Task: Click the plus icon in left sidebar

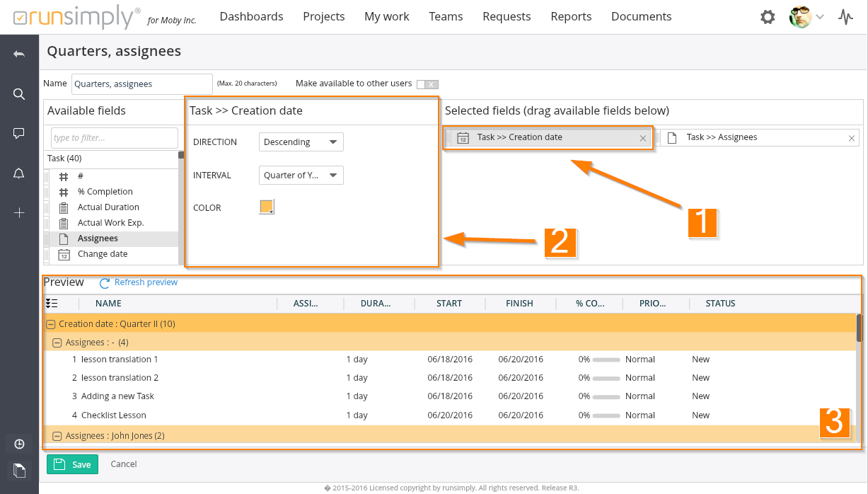Action: pos(19,212)
